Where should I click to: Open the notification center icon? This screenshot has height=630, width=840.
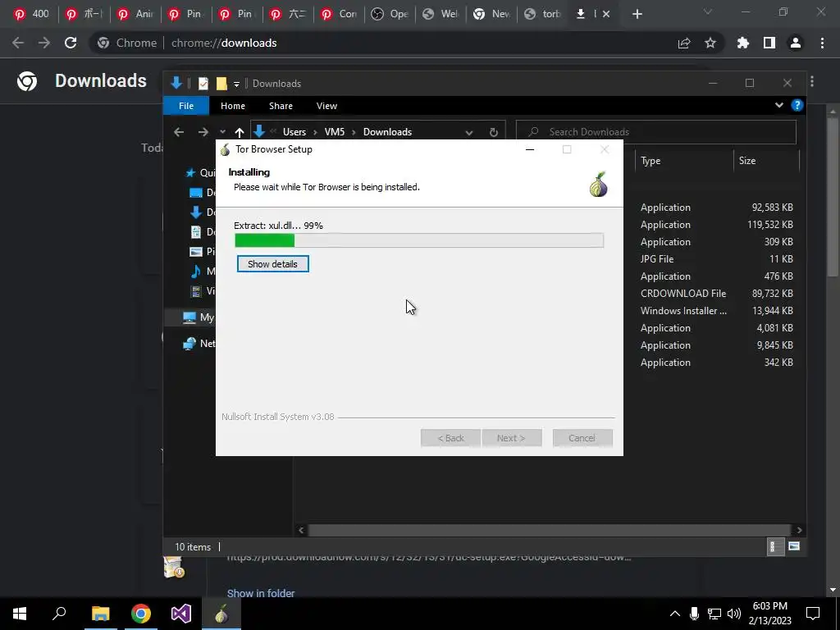point(813,614)
